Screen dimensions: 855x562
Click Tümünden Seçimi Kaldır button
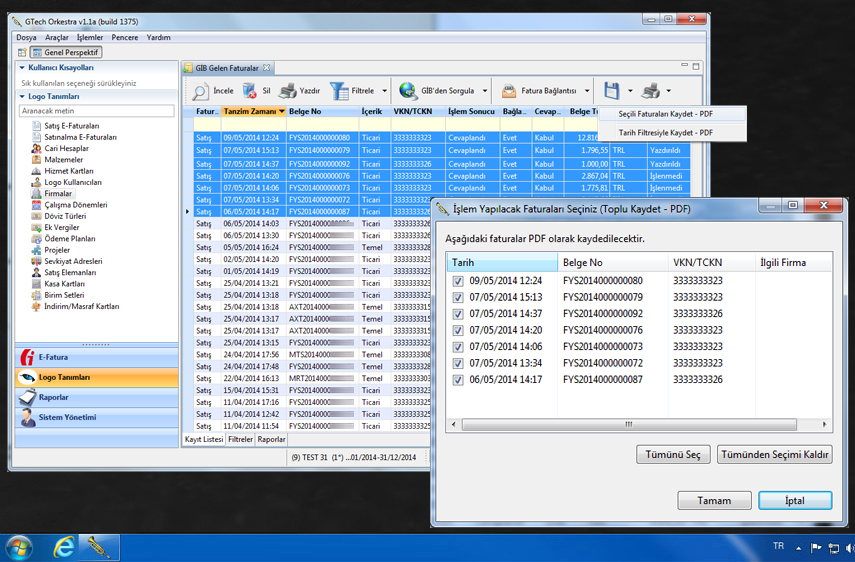pyautogui.click(x=774, y=455)
